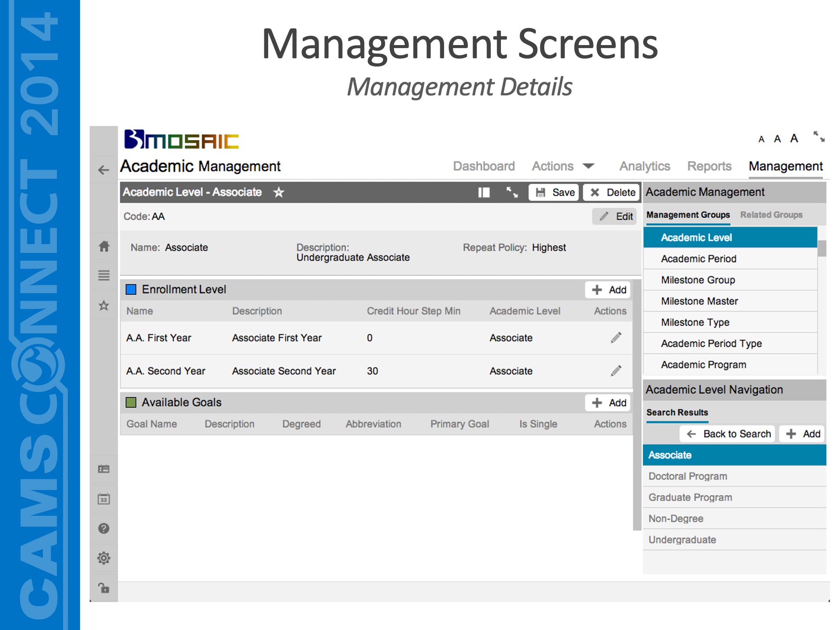Screen dimensions: 840x630
Task: Click the favorites star in left sidebar
Action: (x=104, y=305)
